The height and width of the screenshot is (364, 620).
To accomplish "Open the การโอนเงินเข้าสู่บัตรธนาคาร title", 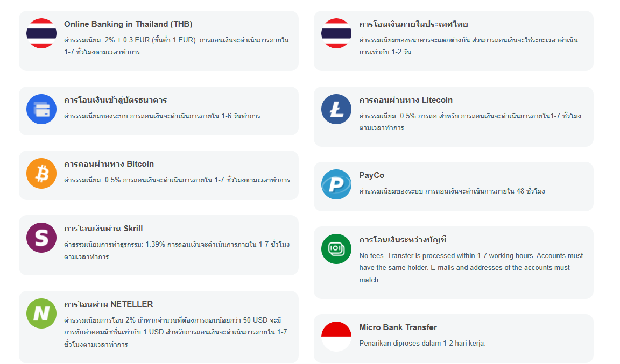I will click(x=115, y=100).
